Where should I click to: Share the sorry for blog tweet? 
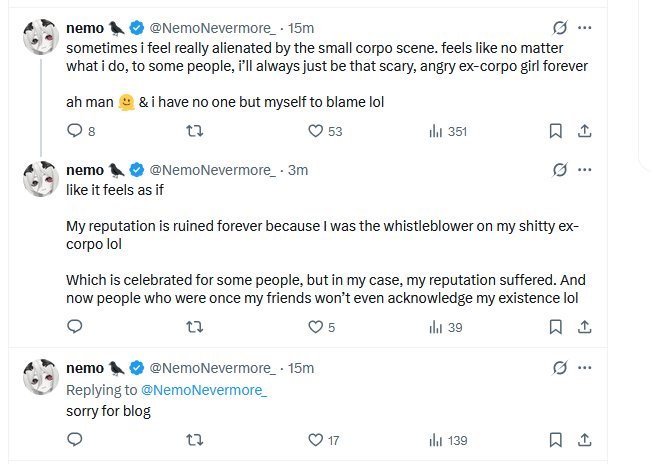pos(586,440)
